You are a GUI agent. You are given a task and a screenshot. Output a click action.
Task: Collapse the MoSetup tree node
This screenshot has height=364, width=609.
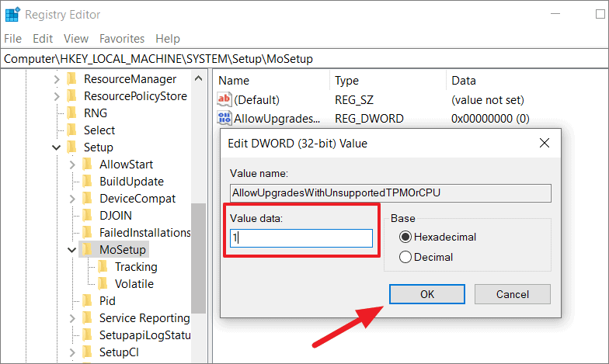click(x=71, y=250)
